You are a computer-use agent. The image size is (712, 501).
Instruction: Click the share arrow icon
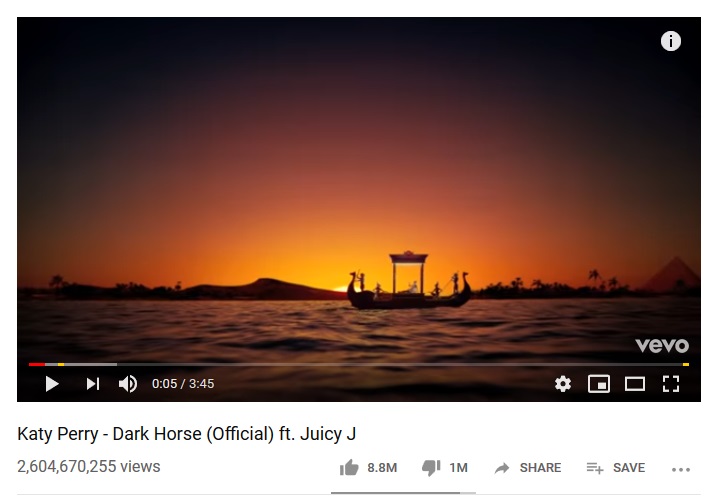click(x=502, y=468)
